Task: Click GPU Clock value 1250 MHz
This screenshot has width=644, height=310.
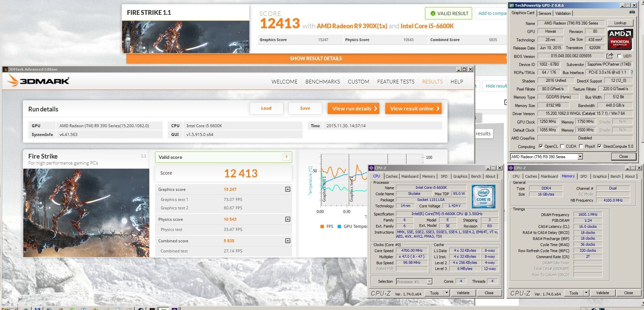Action: [x=548, y=122]
